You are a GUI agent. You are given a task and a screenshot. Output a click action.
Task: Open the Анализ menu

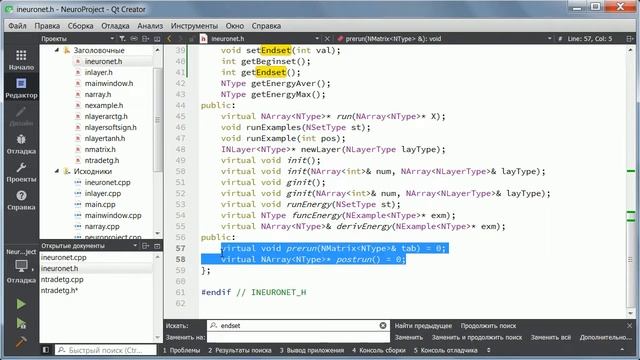click(x=150, y=26)
